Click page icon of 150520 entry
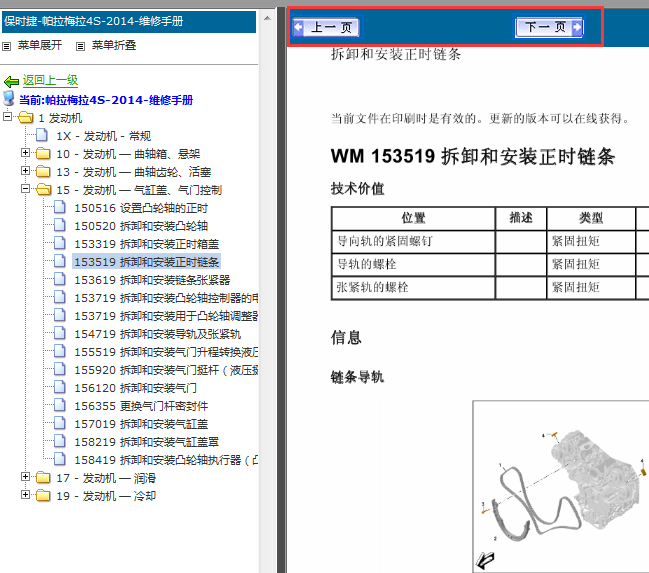The width and height of the screenshot is (649, 573). tap(60, 225)
